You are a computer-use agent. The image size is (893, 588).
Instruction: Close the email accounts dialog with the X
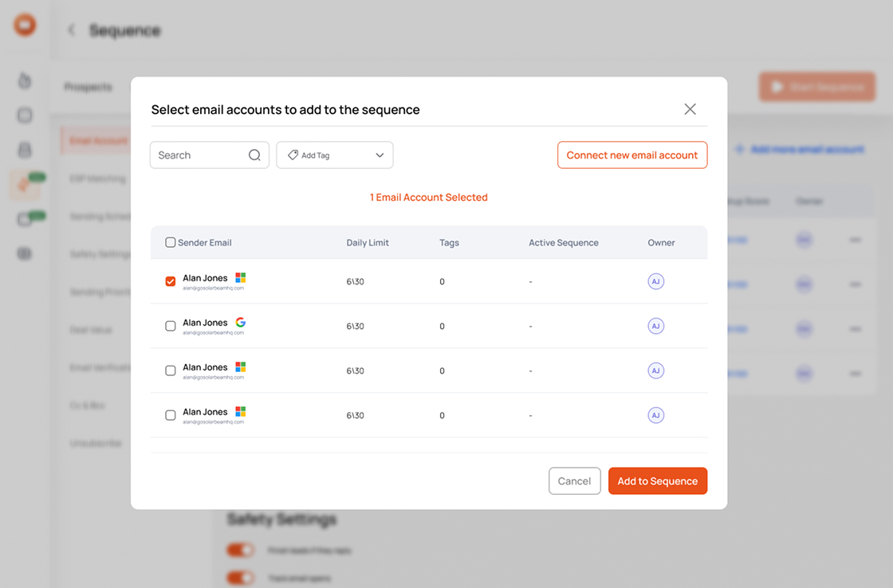pyautogui.click(x=690, y=109)
